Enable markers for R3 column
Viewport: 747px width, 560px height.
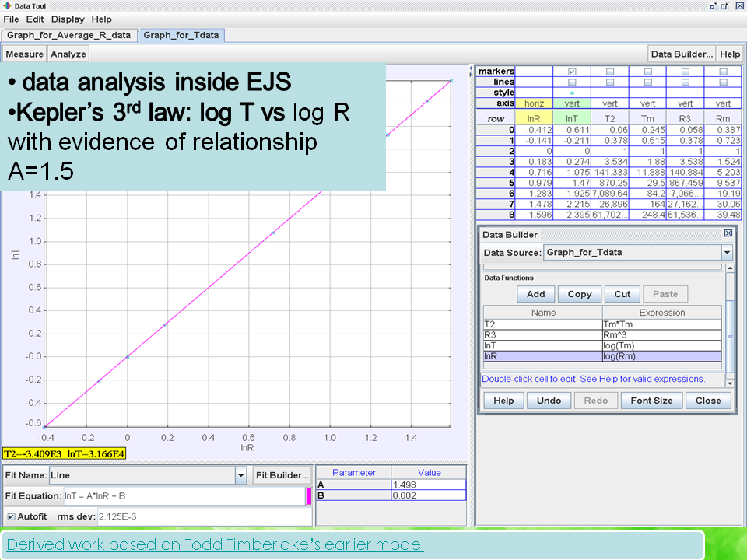685,72
